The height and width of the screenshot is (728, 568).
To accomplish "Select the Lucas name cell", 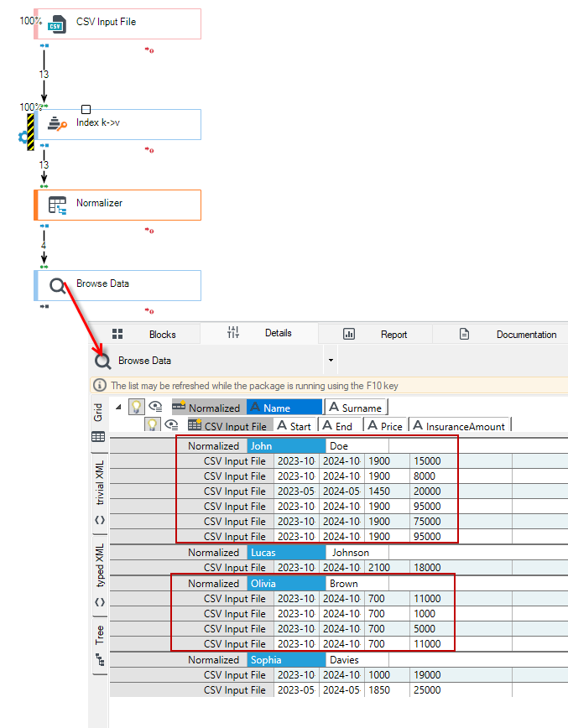I will tap(286, 553).
